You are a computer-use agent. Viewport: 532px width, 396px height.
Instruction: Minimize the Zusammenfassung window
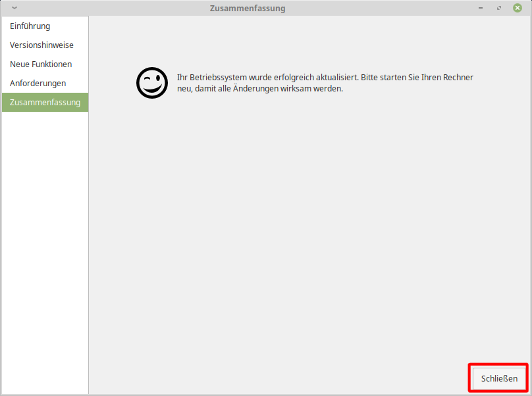click(480, 8)
